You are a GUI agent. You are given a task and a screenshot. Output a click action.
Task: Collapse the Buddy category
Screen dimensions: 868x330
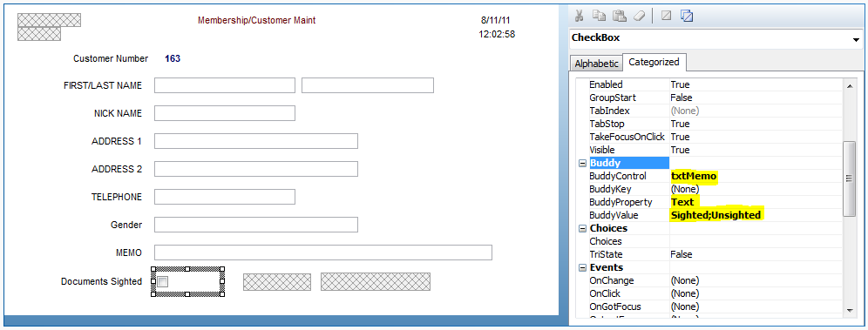tap(582, 164)
